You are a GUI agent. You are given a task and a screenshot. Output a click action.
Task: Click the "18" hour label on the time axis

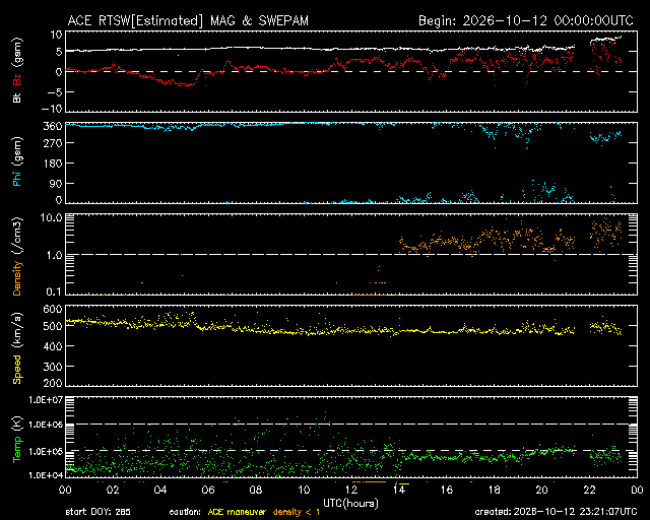pyautogui.click(x=494, y=490)
